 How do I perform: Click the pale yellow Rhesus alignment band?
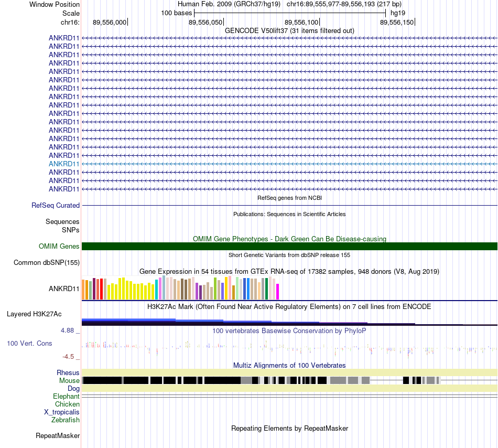click(x=290, y=372)
